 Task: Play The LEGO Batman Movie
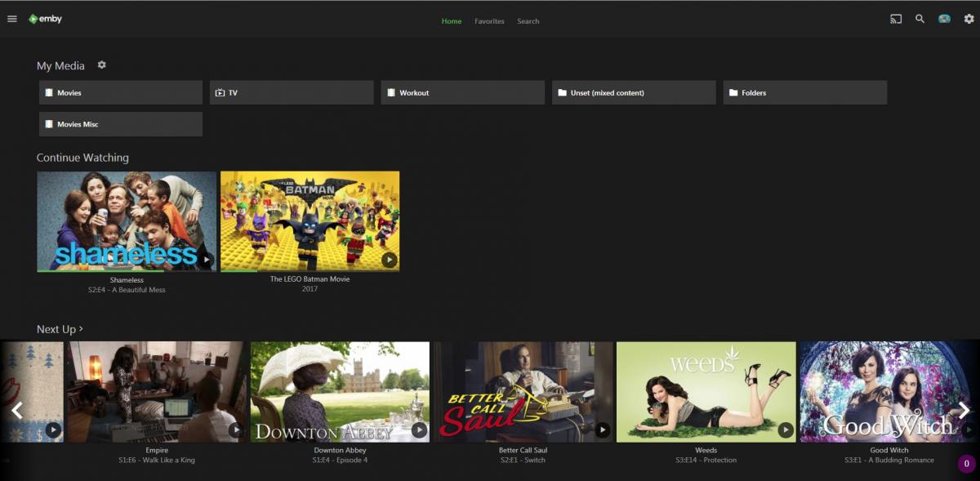[x=389, y=260]
